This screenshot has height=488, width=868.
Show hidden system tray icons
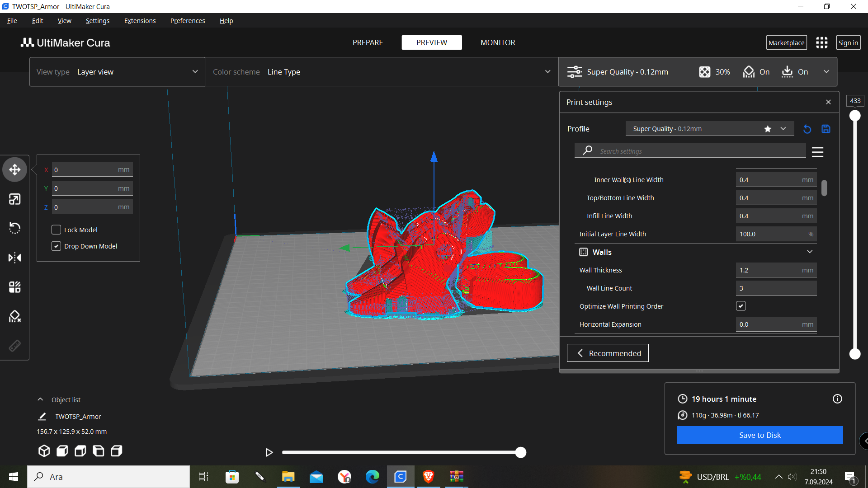pyautogui.click(x=778, y=477)
